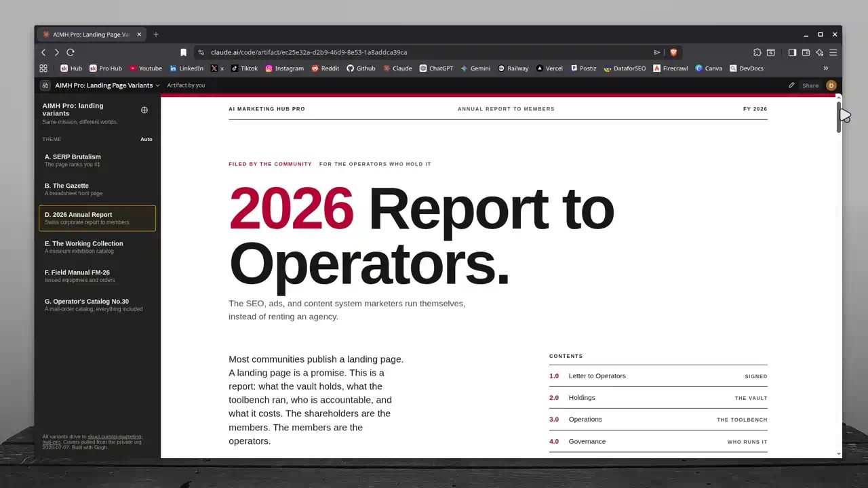Open the 'x' bookmark
The height and width of the screenshot is (488, 868).
[217, 68]
